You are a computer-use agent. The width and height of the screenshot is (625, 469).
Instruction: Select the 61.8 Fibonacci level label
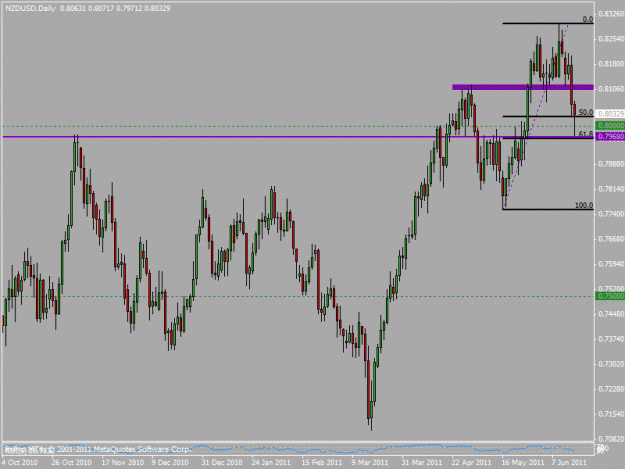(x=586, y=133)
